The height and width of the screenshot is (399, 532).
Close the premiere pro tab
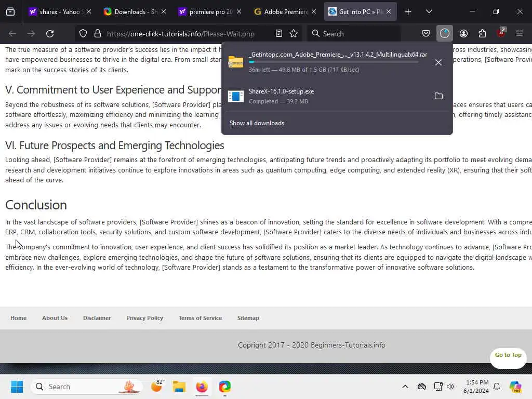239,12
